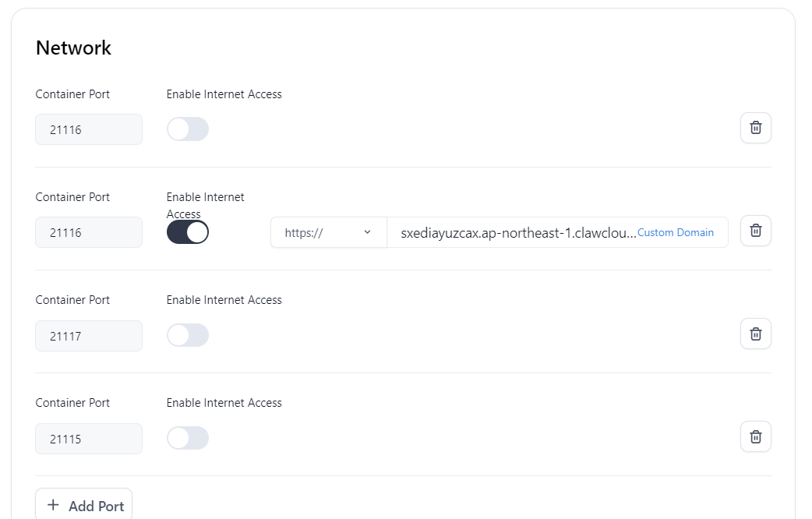Click the container port field showing 21115
The width and height of the screenshot is (812, 519).
pyautogui.click(x=89, y=439)
